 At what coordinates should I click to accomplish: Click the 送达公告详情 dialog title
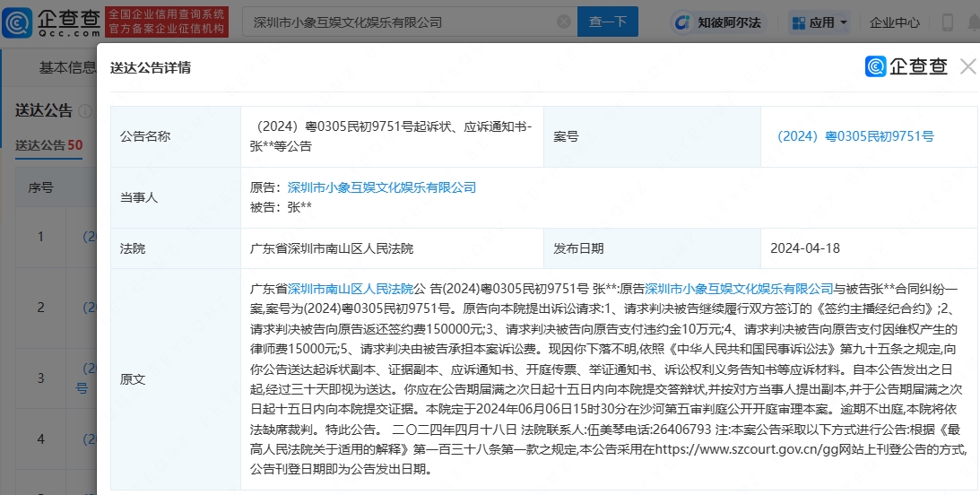click(x=151, y=67)
